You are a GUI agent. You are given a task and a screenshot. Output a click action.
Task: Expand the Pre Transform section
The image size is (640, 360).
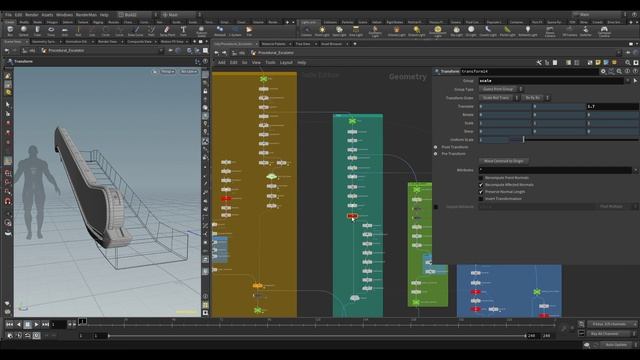click(x=436, y=154)
